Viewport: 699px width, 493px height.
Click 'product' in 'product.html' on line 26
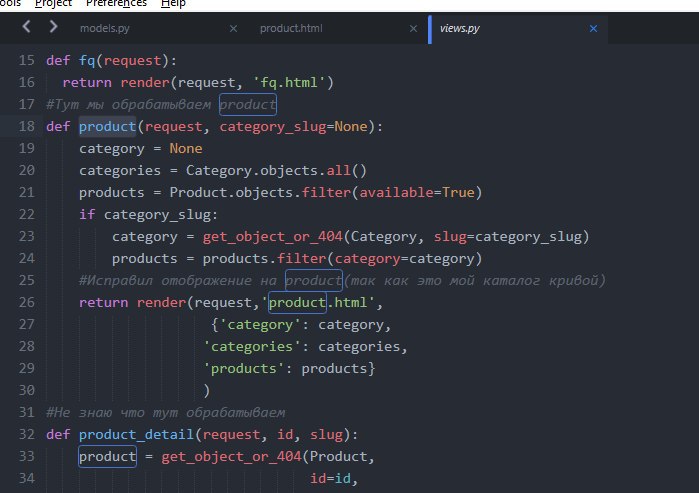[x=297, y=303]
